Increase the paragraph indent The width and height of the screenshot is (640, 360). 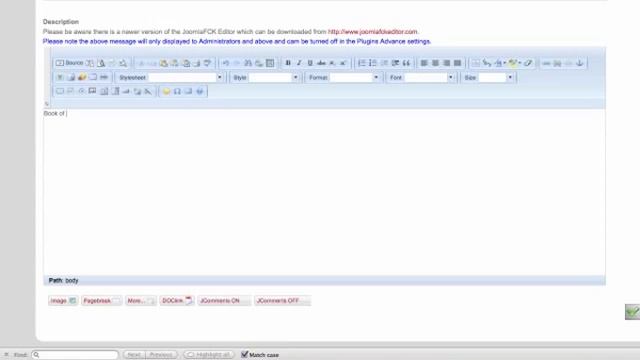point(395,63)
